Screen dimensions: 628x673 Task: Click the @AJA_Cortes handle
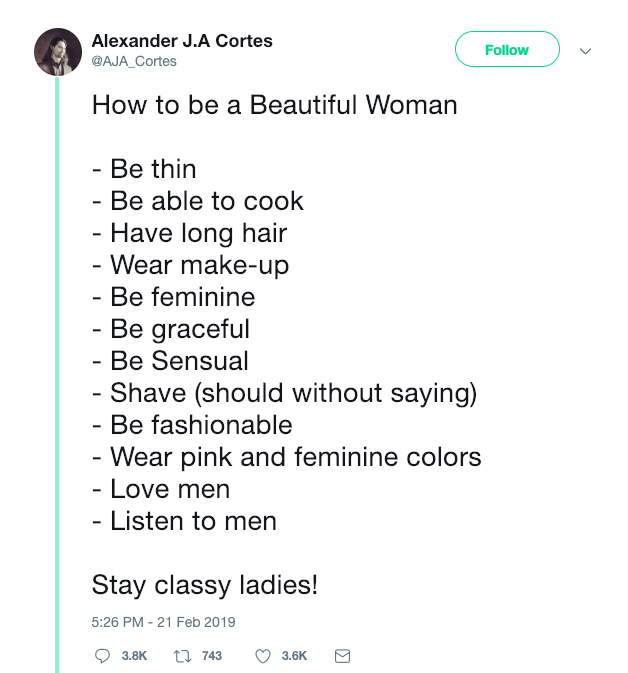134,61
